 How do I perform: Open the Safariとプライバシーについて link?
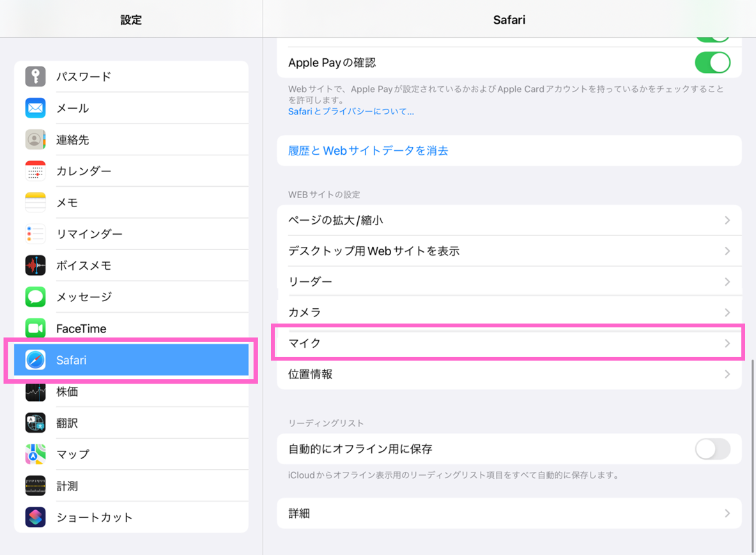[x=351, y=111]
